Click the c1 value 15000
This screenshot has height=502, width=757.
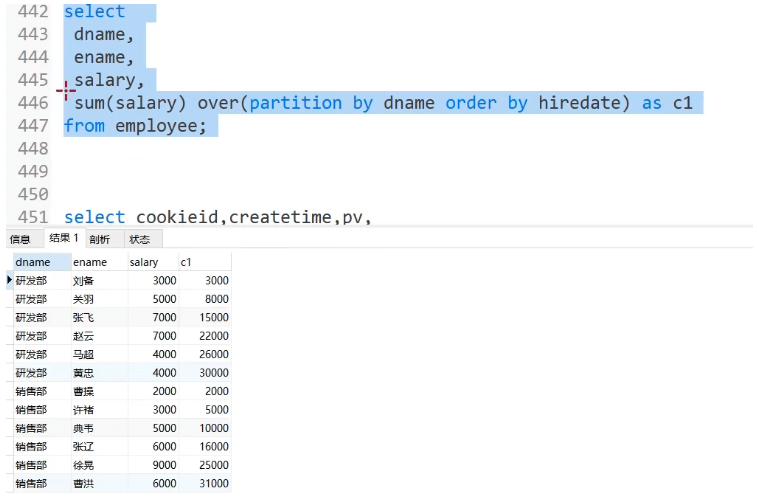214,318
